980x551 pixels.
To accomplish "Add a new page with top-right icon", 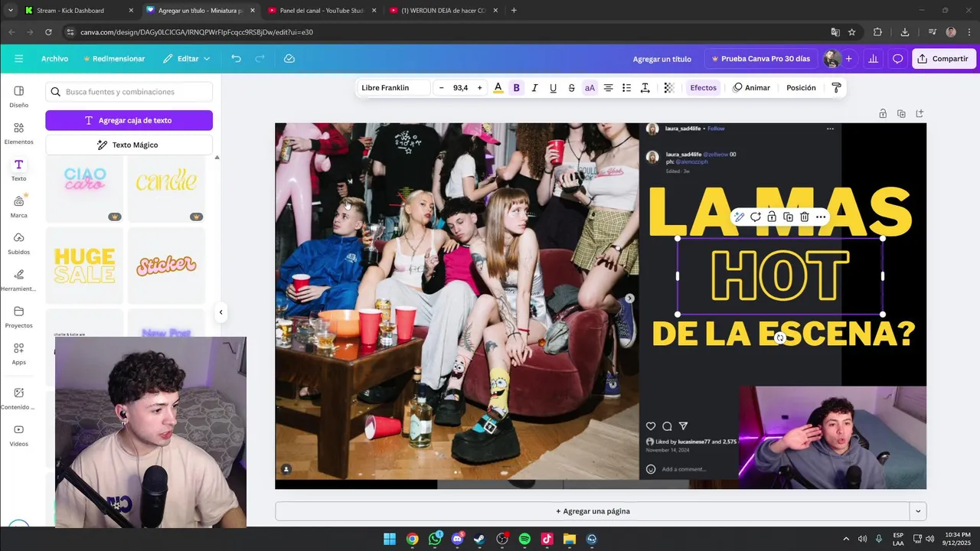I will pyautogui.click(x=920, y=114).
